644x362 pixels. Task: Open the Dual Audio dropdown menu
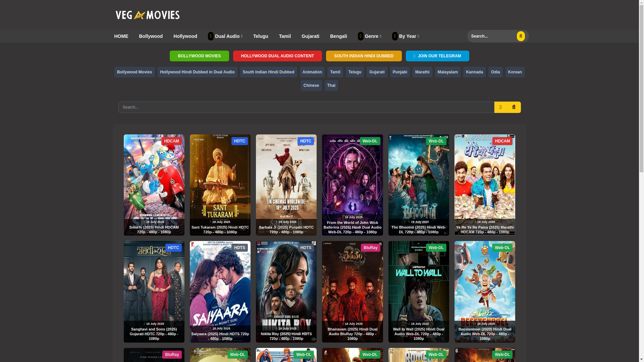225,36
